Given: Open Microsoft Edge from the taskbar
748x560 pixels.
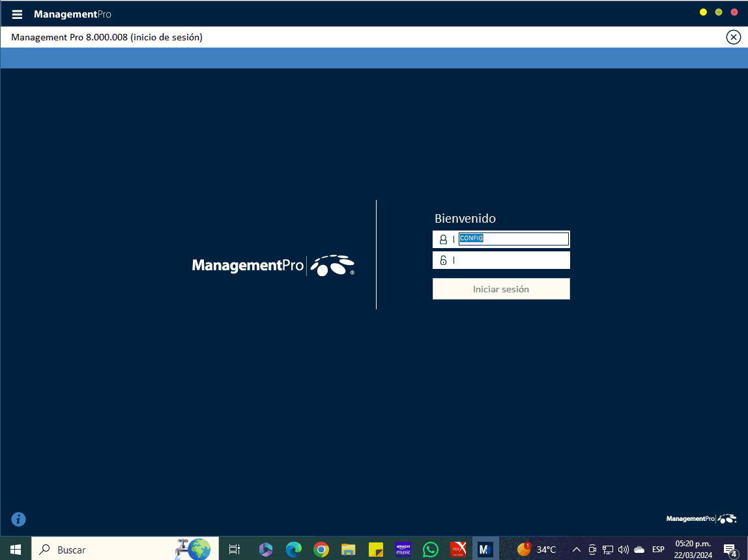Looking at the screenshot, I should [x=293, y=550].
